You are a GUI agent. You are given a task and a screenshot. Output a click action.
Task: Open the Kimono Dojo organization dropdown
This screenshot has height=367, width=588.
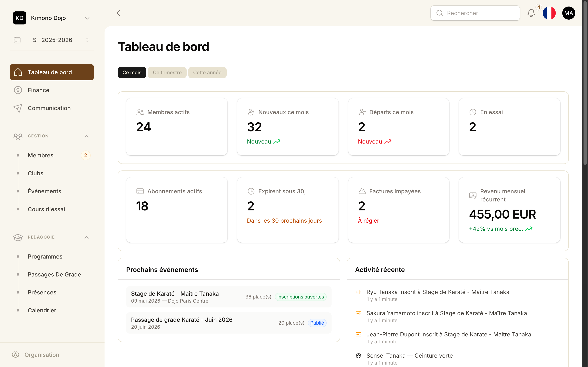tap(87, 18)
